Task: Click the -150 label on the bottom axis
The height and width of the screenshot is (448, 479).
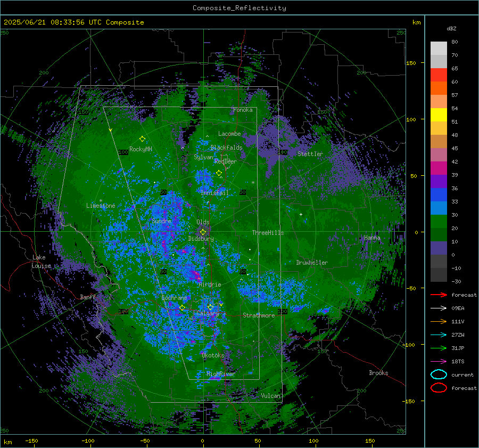Action: [31, 441]
